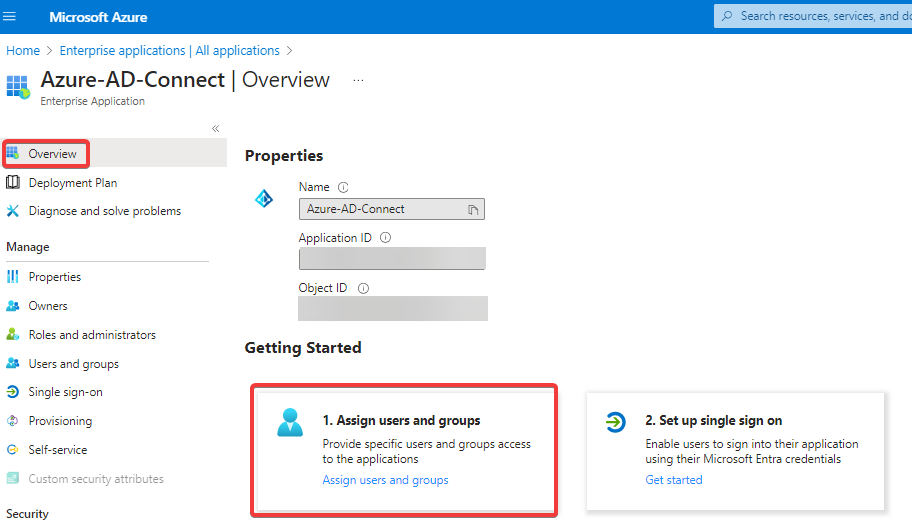
Task: Click the Application ID info icon
Action: (385, 238)
